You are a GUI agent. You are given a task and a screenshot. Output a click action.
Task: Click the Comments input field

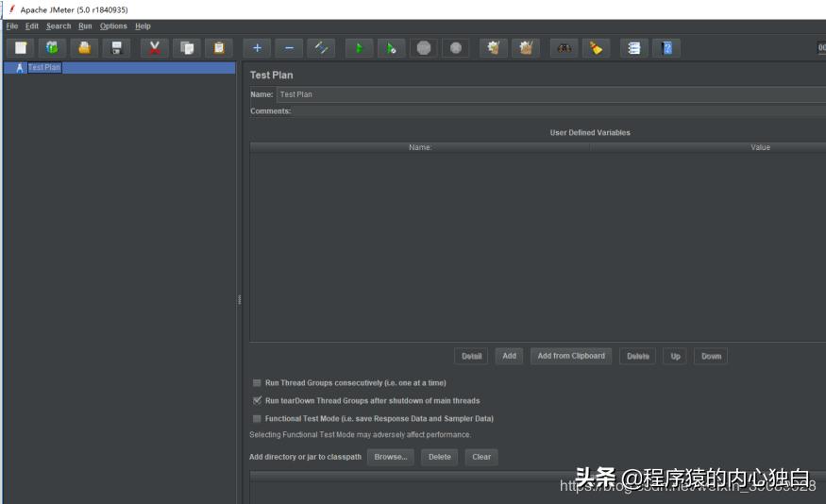[560, 111]
